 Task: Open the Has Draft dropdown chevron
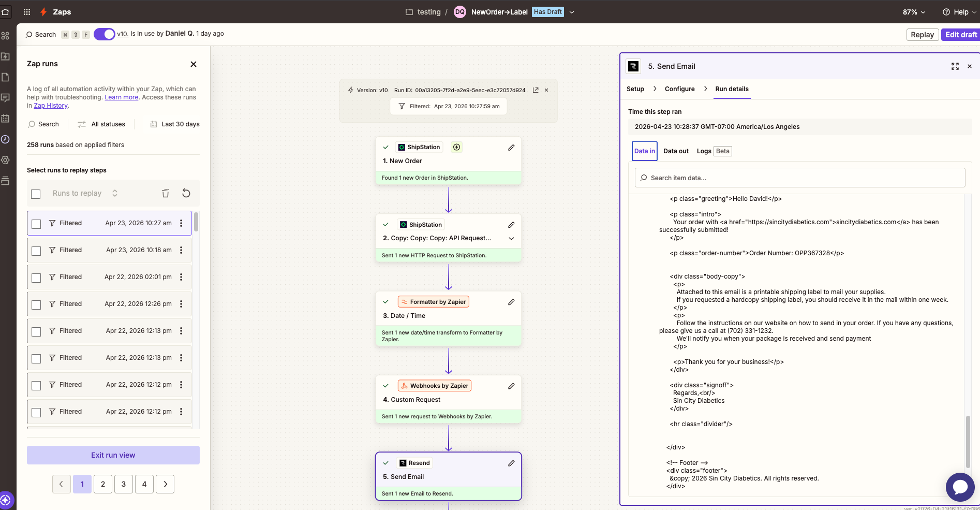[x=571, y=11]
